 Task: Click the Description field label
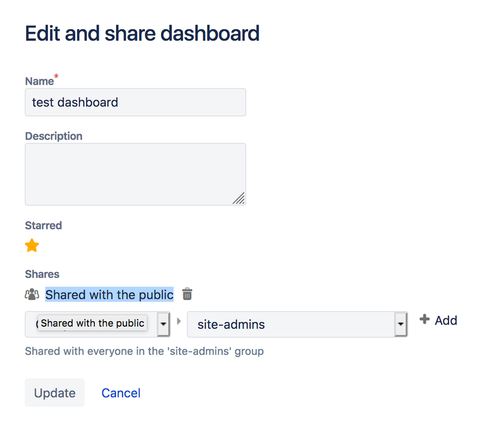53,136
